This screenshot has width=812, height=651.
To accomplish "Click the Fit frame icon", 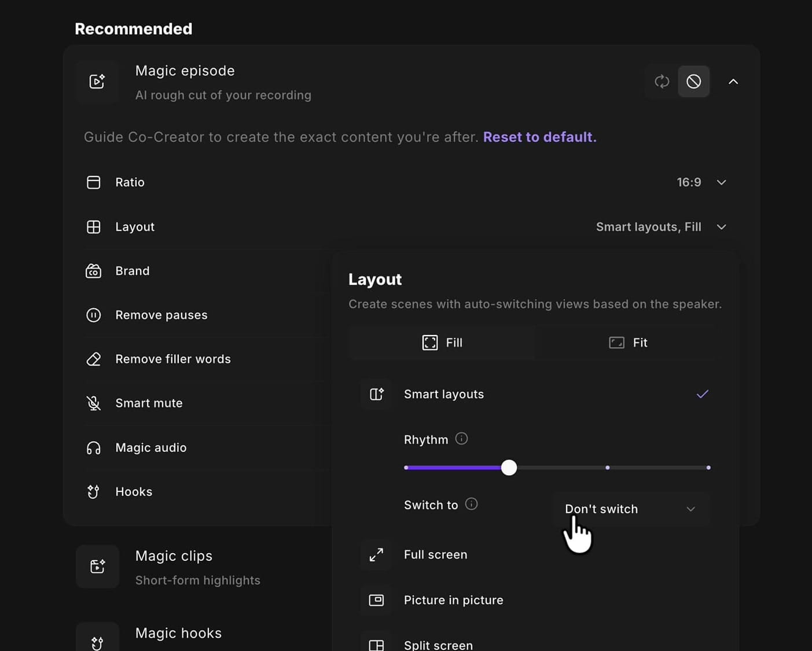I will tap(616, 343).
